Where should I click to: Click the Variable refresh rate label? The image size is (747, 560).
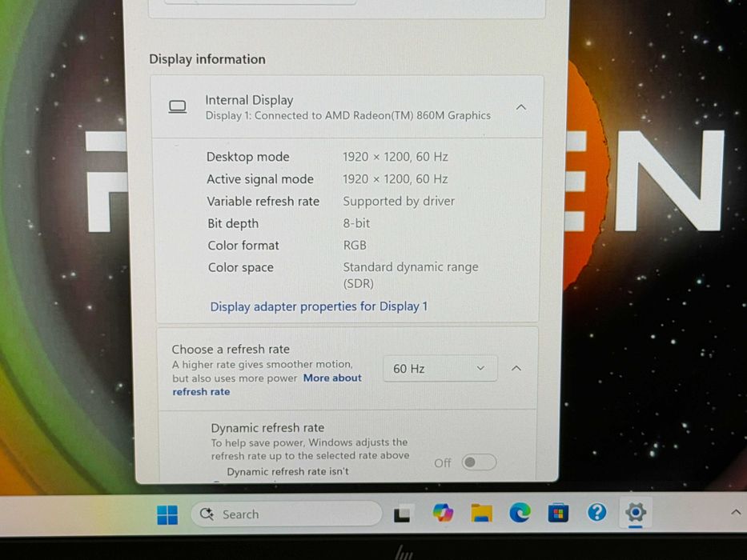263,202
